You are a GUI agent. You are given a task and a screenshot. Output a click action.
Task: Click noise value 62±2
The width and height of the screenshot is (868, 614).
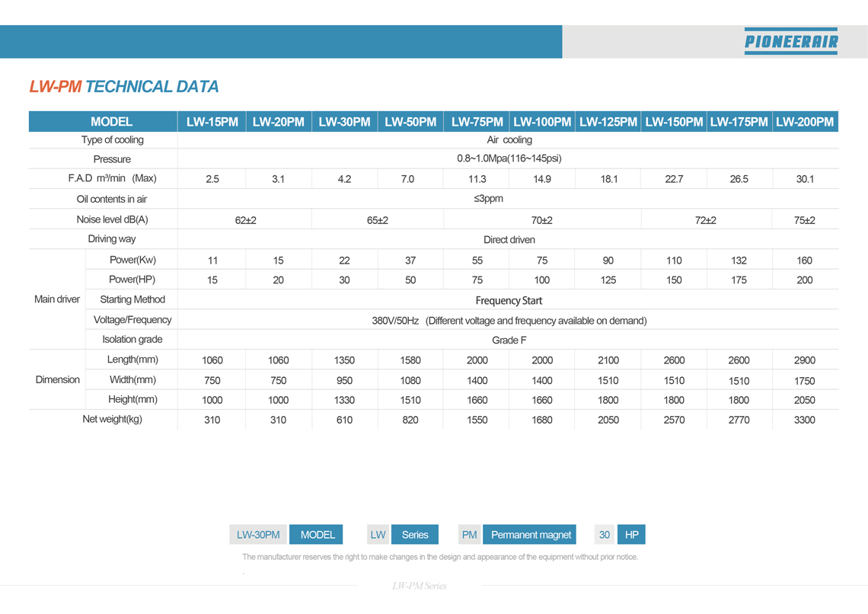click(245, 220)
